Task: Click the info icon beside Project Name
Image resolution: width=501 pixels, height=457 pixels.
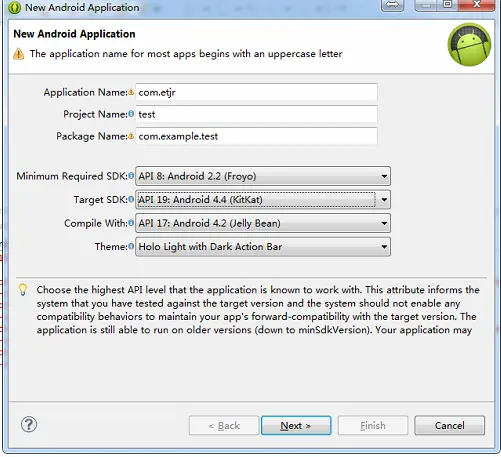Action: coord(131,114)
